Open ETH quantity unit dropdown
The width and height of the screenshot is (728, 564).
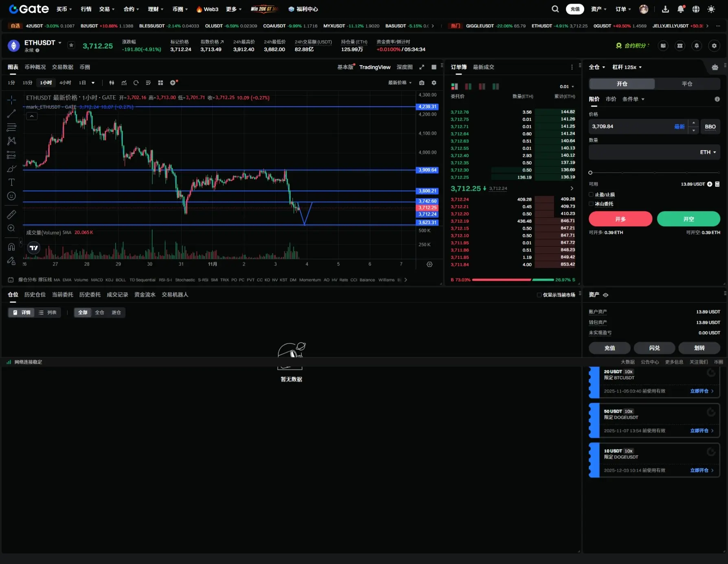coord(708,152)
